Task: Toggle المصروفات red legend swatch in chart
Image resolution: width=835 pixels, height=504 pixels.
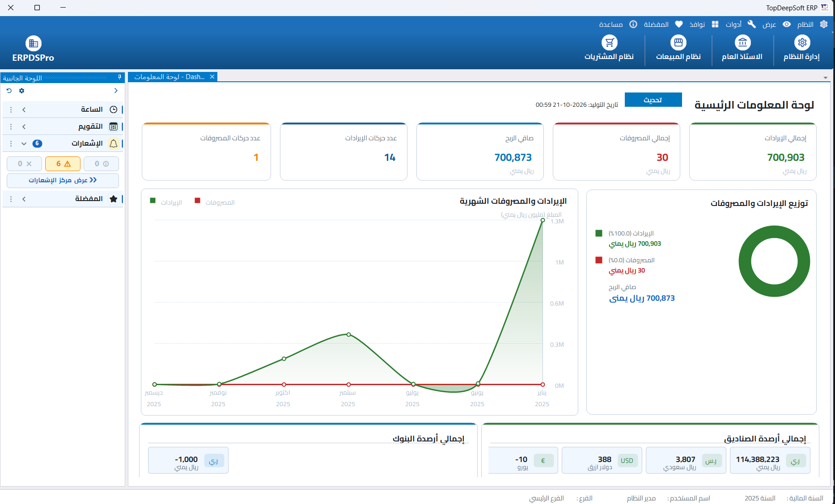Action: point(198,201)
